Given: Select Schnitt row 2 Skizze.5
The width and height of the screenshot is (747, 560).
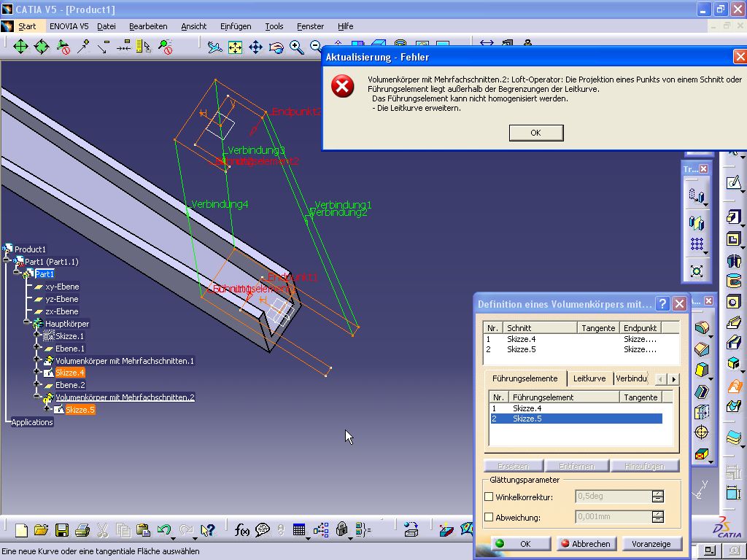Looking at the screenshot, I should 580,349.
